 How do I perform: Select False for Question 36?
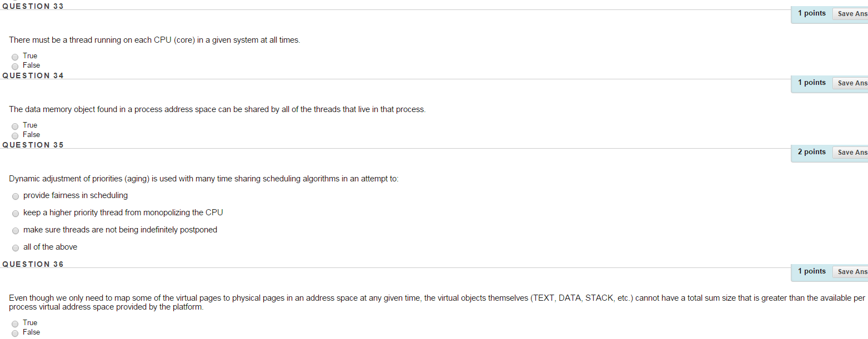click(14, 333)
